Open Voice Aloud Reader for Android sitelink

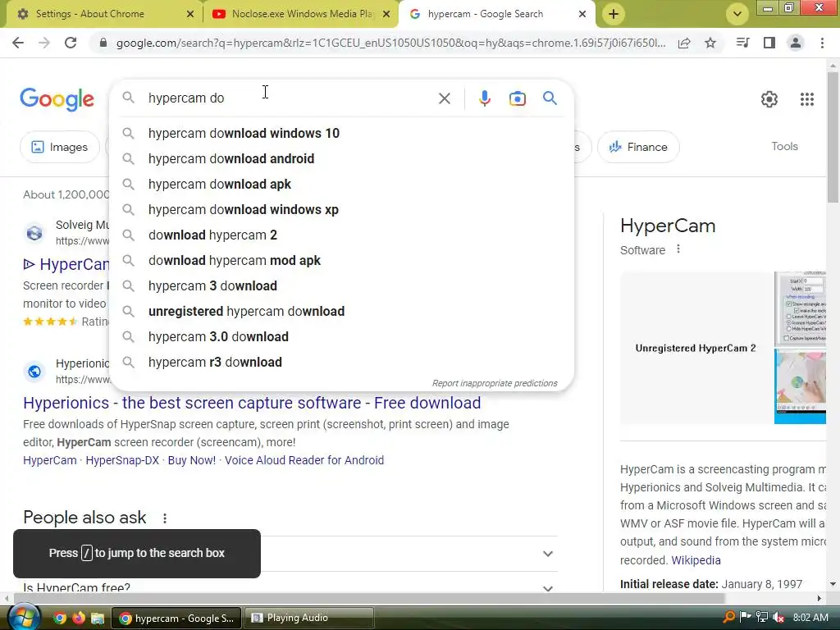(x=304, y=460)
